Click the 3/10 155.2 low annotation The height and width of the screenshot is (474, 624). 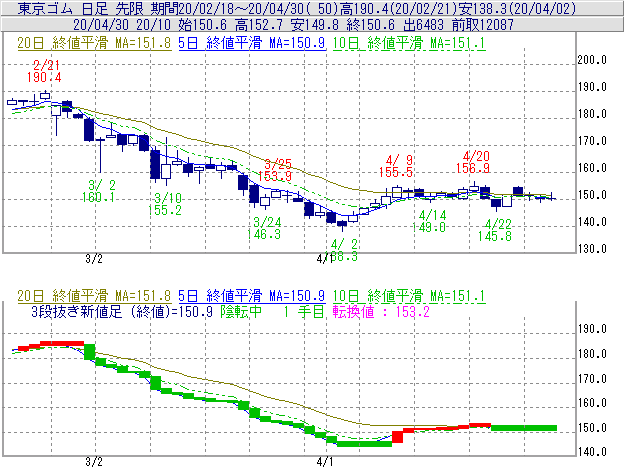coord(165,204)
